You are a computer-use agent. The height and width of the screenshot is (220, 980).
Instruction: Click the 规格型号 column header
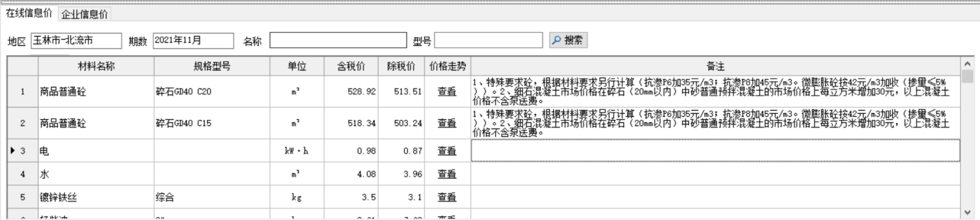(212, 66)
